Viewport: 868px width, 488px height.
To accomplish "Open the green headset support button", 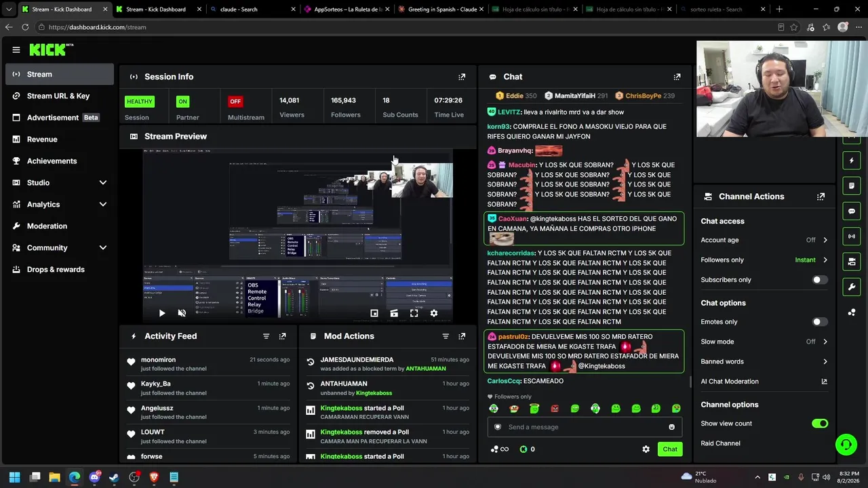I will coord(846,445).
